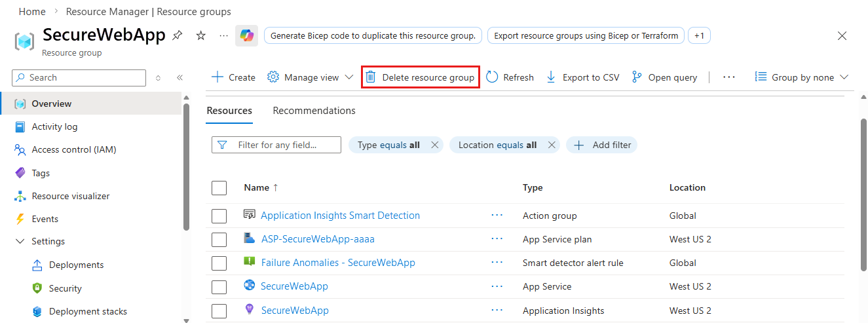Collapse the left navigation with double chevron

coord(179,77)
